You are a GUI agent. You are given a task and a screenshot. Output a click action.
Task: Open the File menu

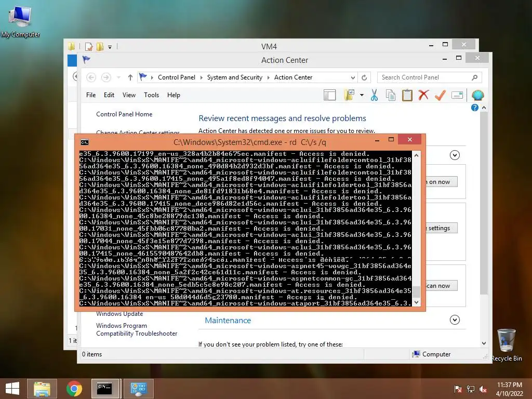[x=91, y=95]
